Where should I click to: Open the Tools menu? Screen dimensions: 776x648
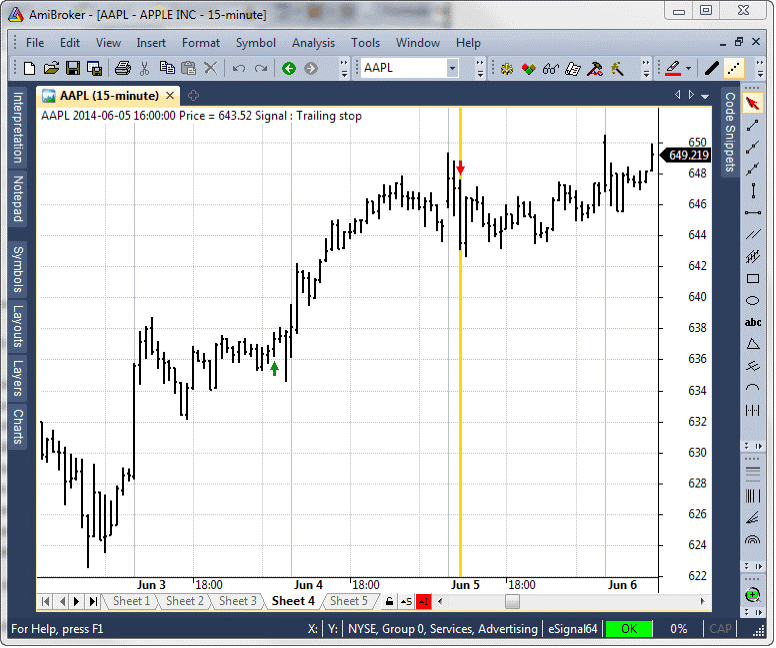point(365,43)
